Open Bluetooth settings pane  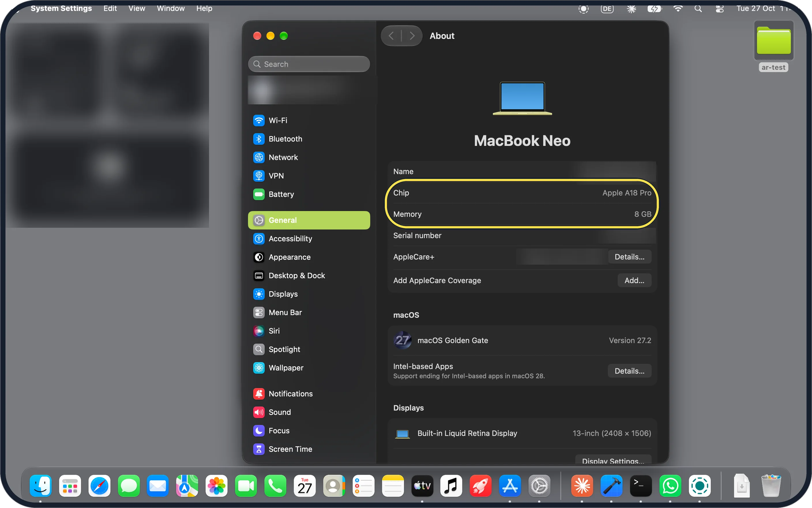point(309,139)
